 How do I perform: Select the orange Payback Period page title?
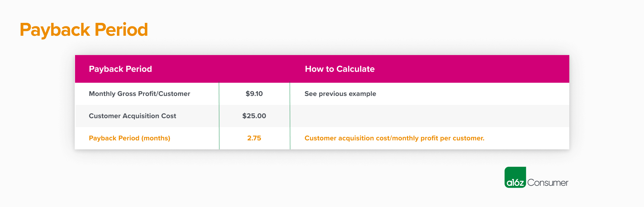click(x=84, y=30)
